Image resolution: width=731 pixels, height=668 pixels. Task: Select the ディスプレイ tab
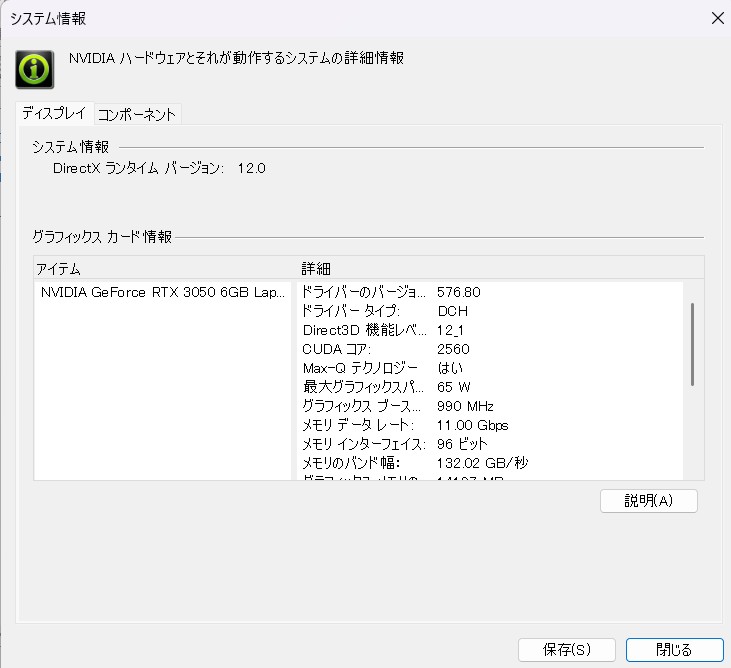pyautogui.click(x=55, y=113)
